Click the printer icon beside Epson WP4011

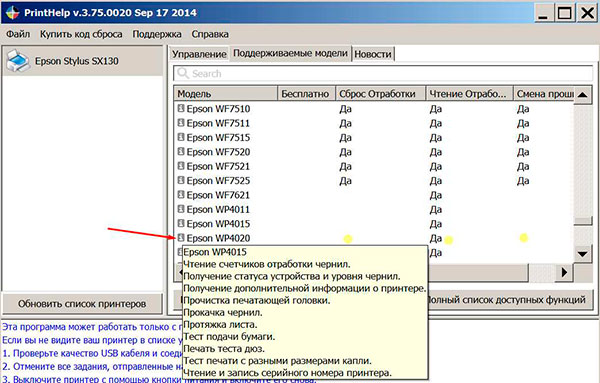point(181,209)
